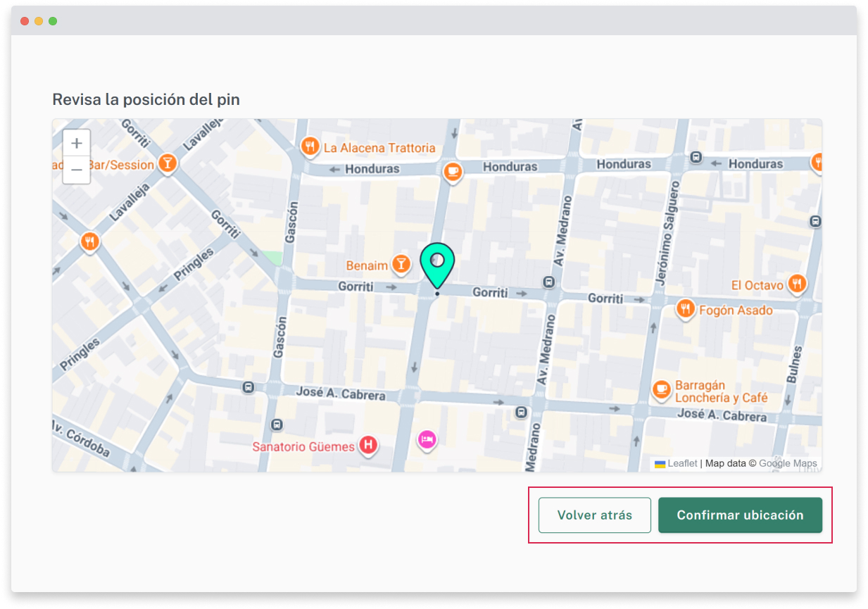The width and height of the screenshot is (868, 609).
Task: Select the Fogón Asado restaurant icon
Action: tap(685, 308)
